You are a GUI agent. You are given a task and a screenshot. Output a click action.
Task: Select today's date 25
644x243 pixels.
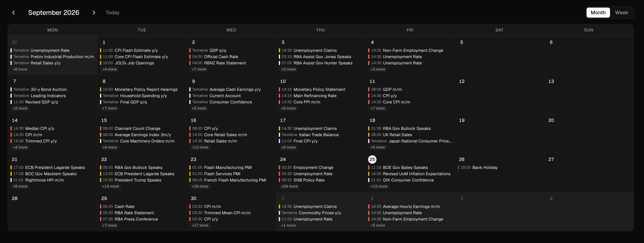coord(372,159)
